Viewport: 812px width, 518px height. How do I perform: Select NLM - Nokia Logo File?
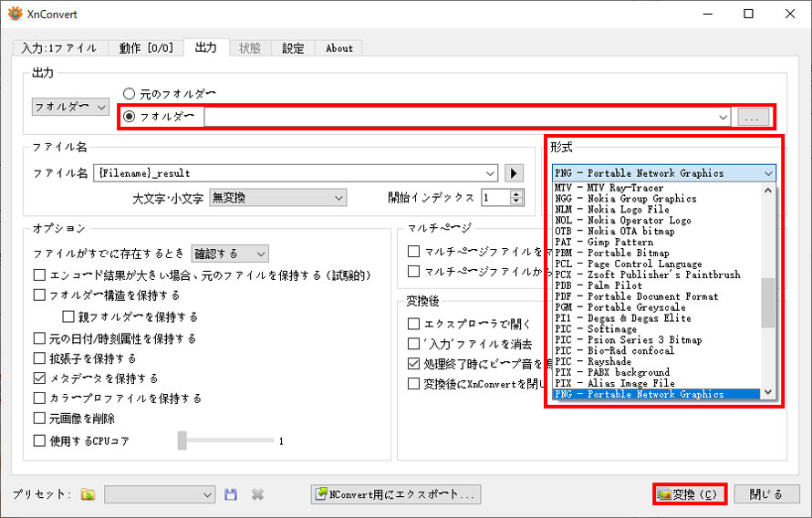click(657, 210)
